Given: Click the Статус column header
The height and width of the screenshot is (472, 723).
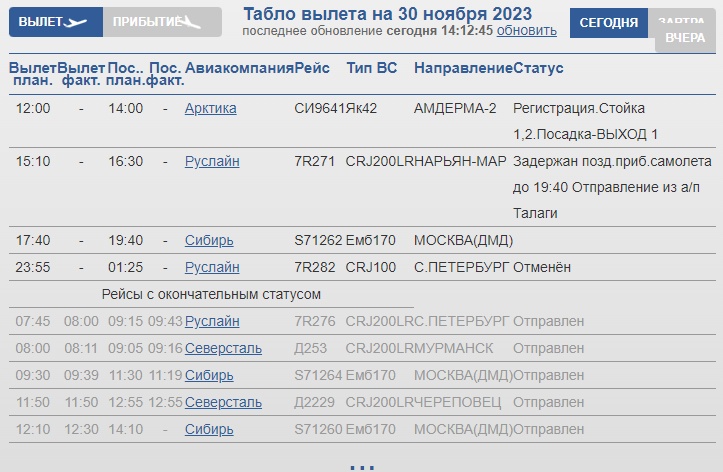Looking at the screenshot, I should point(539,68).
